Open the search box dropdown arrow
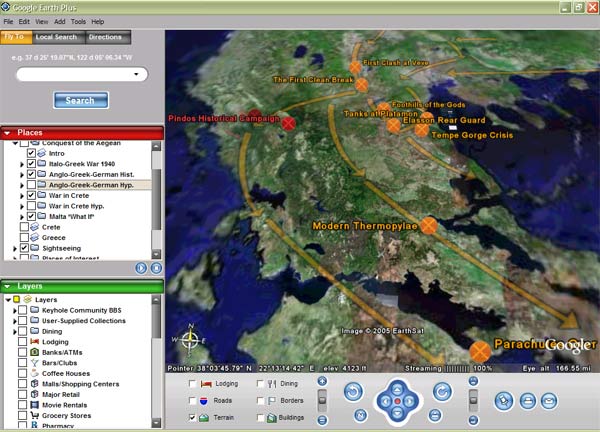The width and height of the screenshot is (600, 432). [x=136, y=74]
